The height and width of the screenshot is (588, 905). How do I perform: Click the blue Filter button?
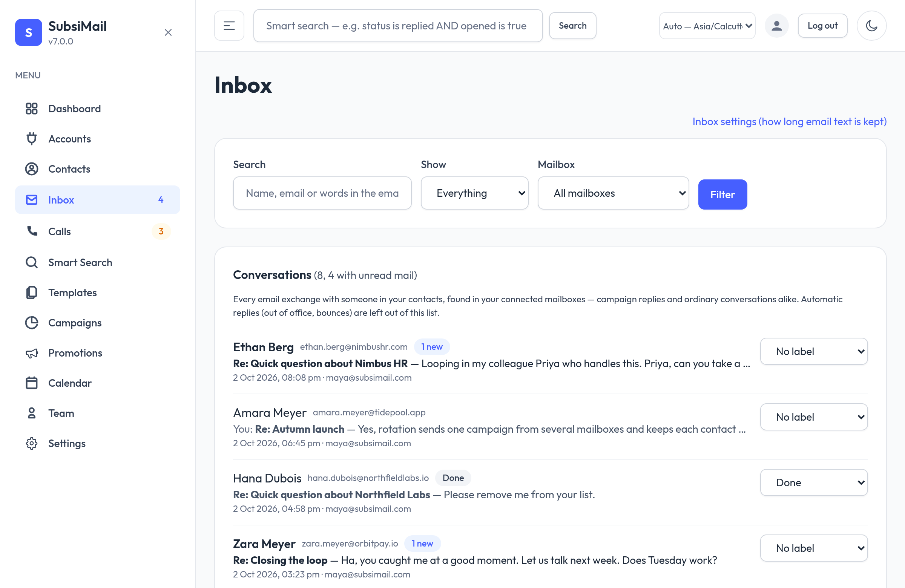(722, 194)
